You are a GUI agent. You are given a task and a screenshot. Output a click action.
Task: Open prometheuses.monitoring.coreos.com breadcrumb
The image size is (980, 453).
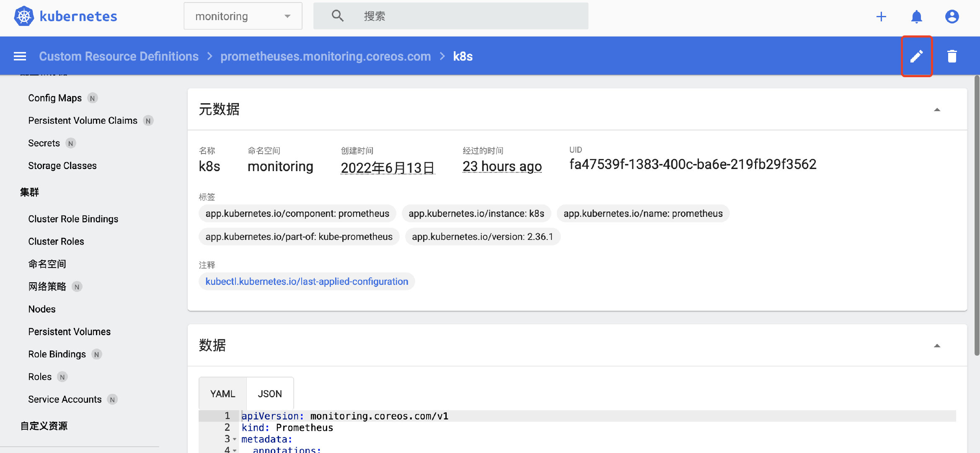click(x=325, y=56)
